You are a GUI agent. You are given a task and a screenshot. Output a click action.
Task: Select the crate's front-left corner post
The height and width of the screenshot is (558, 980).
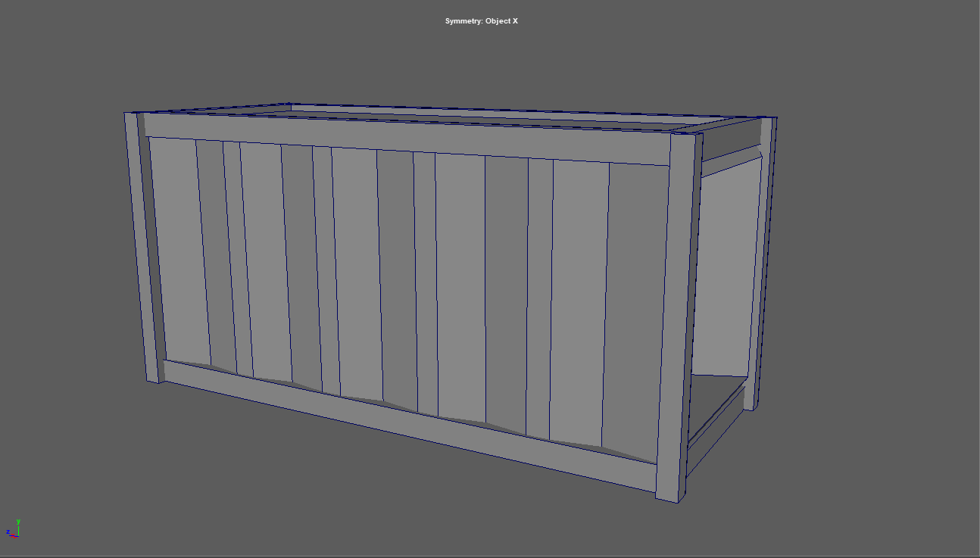coord(143,248)
